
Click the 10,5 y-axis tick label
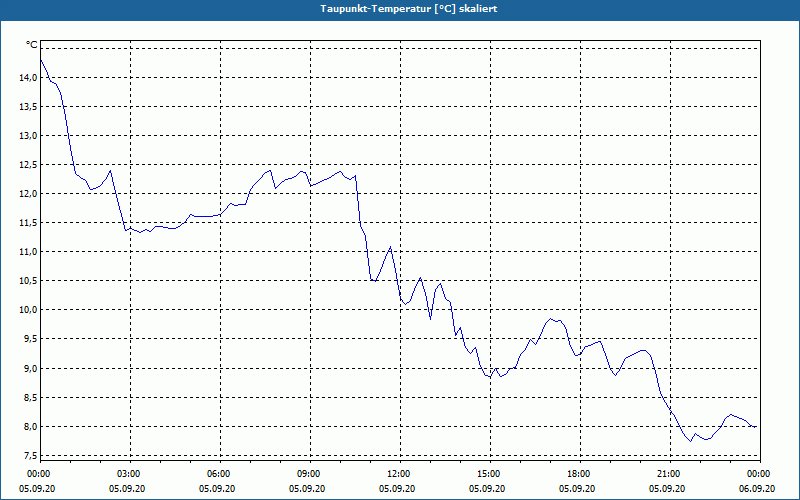click(28, 281)
